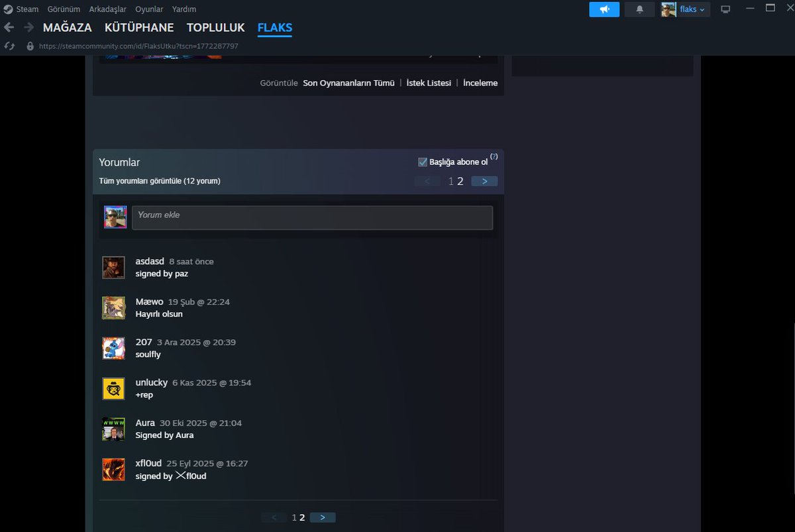Select page 2 in bottom pagination

pyautogui.click(x=303, y=517)
